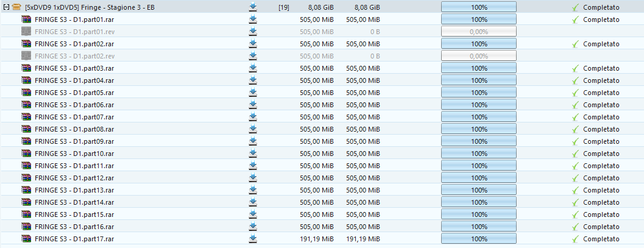The image size is (644, 248).
Task: Select file FRINGE S3 - D1.part16.rar
Action: (74, 227)
